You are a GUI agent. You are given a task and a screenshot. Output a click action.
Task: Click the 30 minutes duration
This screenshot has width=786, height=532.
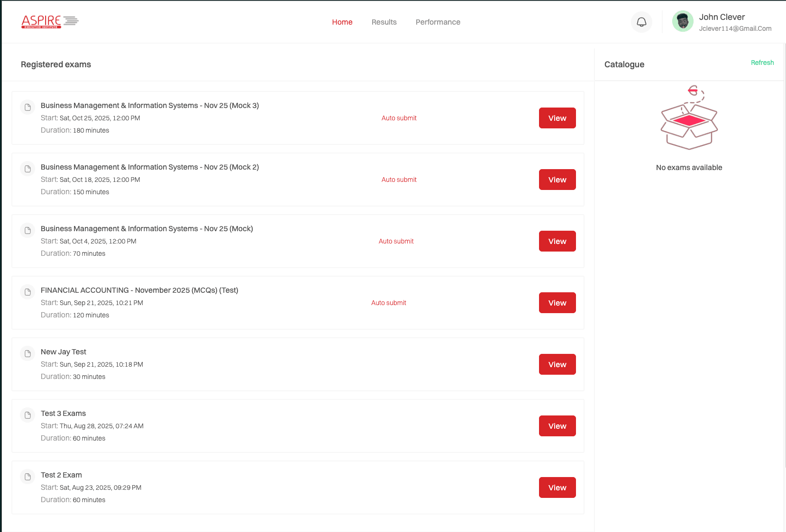(x=89, y=377)
